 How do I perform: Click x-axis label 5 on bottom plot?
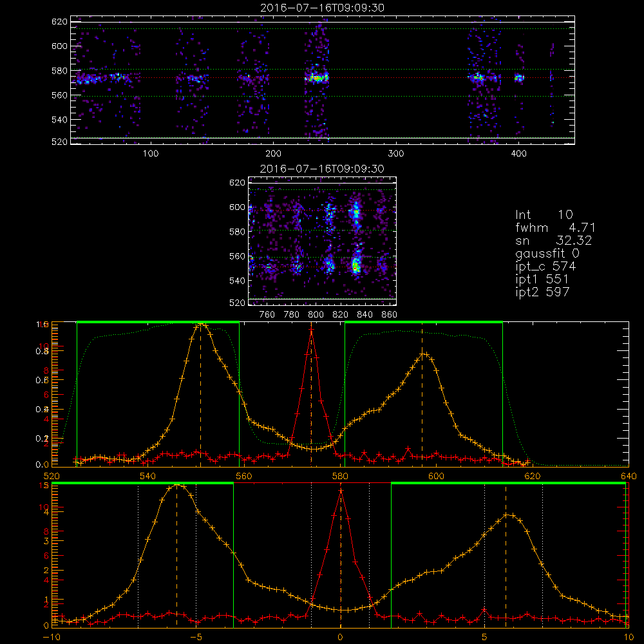[x=484, y=638]
